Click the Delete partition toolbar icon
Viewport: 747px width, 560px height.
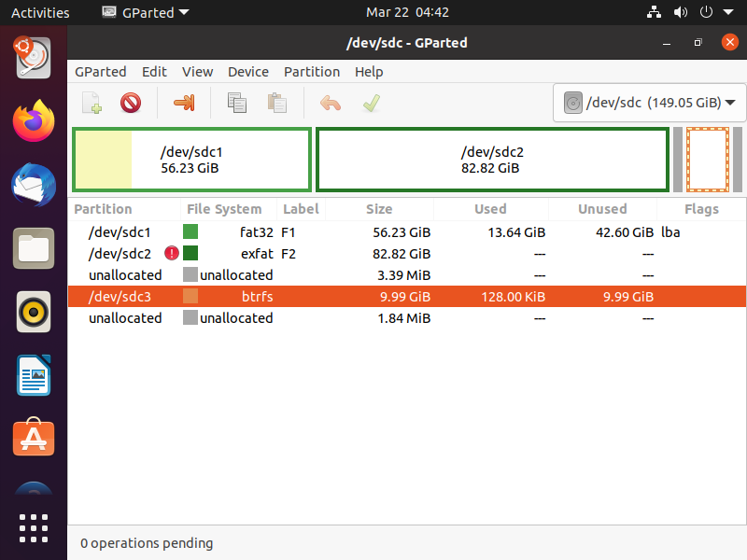pos(131,103)
